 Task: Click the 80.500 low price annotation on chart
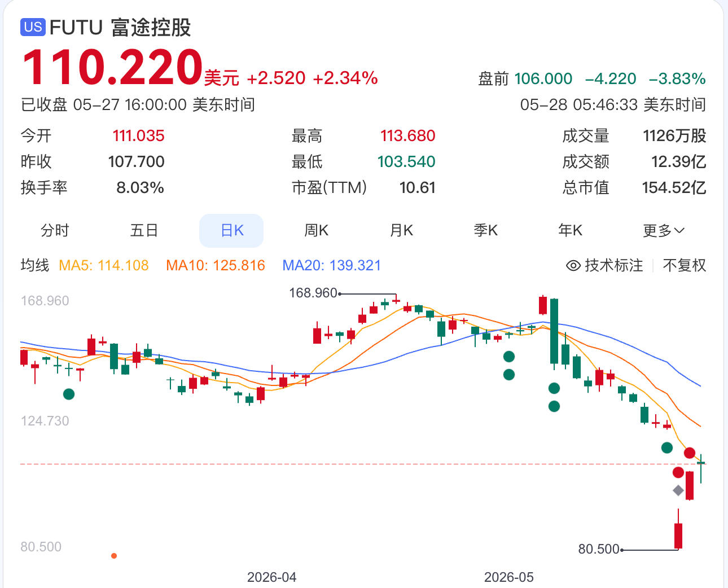click(x=599, y=549)
